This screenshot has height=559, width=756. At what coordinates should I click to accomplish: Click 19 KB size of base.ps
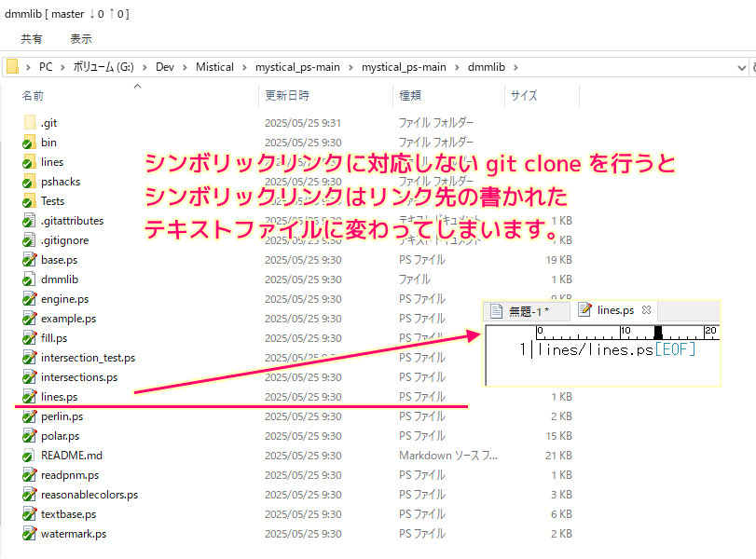point(558,260)
